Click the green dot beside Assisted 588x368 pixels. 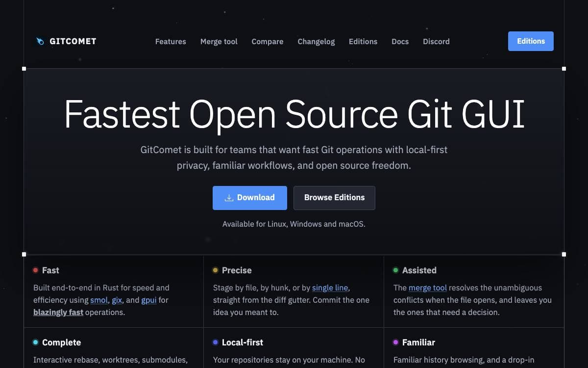[395, 270]
